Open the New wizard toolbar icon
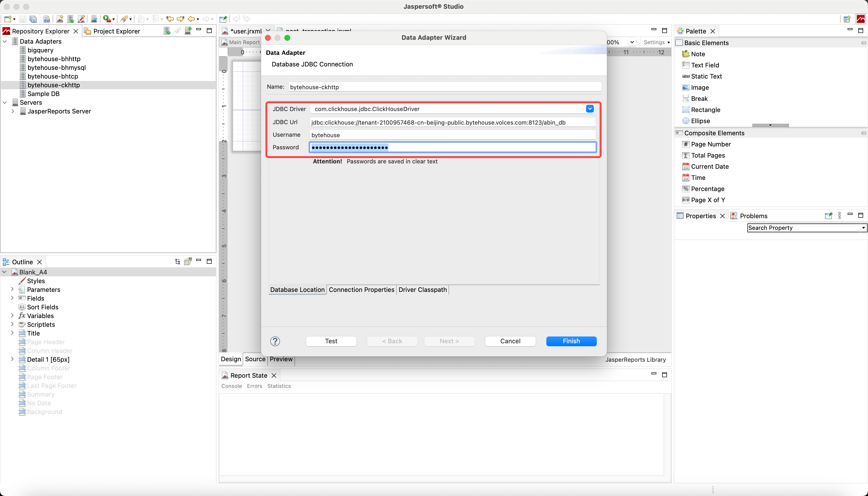The width and height of the screenshot is (868, 496). coord(8,19)
